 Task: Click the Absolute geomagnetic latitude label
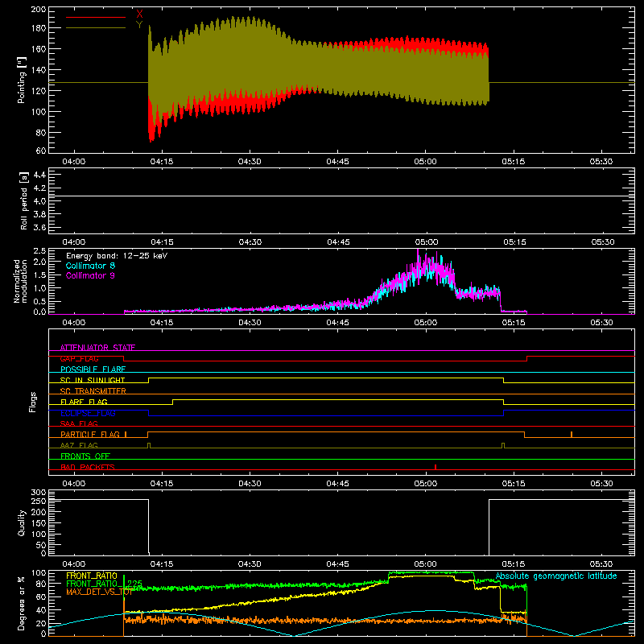pyautogui.click(x=556, y=576)
